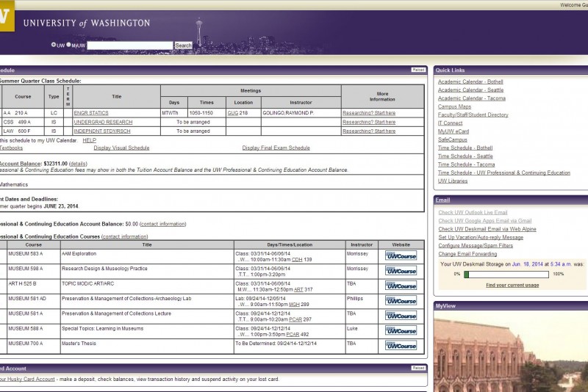
Task: Click the University of Washington banner title
Action: click(x=87, y=23)
